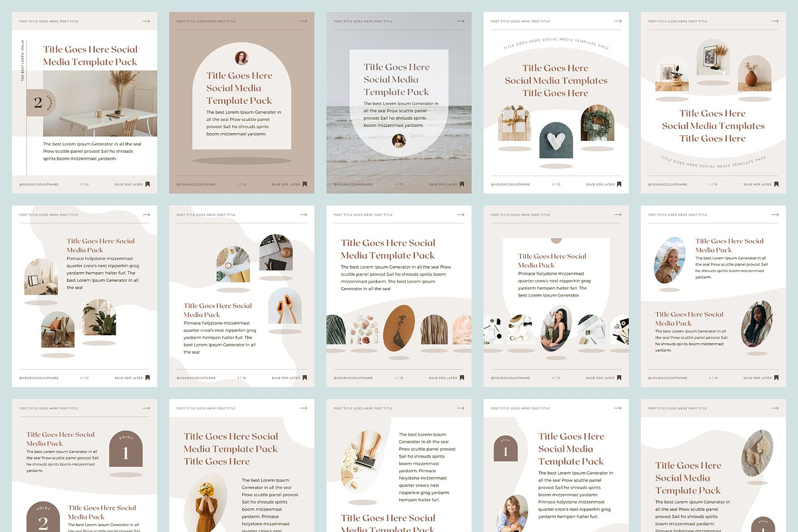Screen dimensions: 798x532
Task: Select the seashells arch photo
Action: pyautogui.click(x=364, y=330)
